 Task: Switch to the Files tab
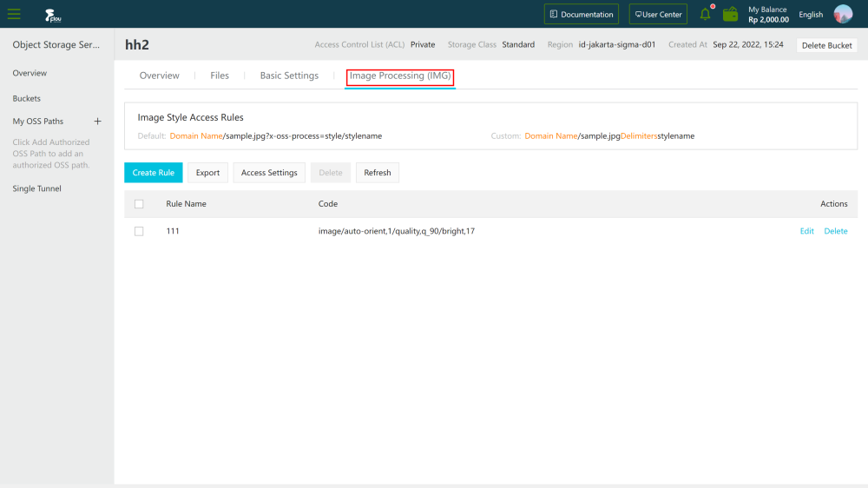(220, 76)
